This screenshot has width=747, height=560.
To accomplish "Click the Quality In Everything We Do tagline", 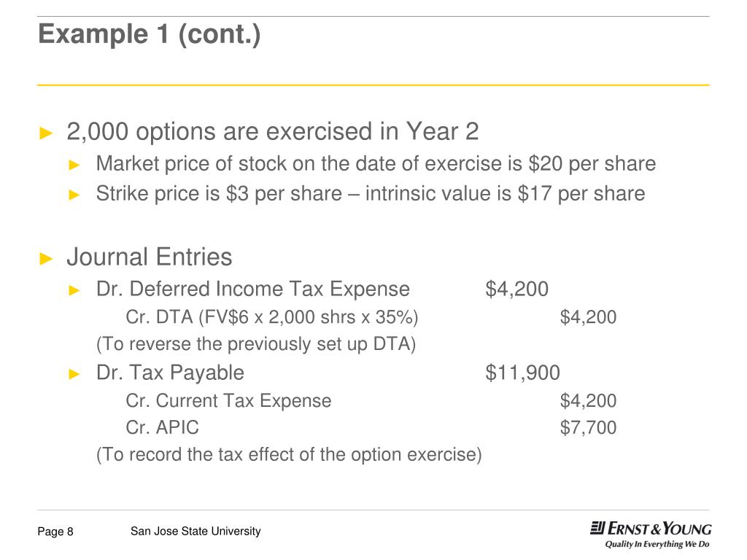I will tap(657, 544).
